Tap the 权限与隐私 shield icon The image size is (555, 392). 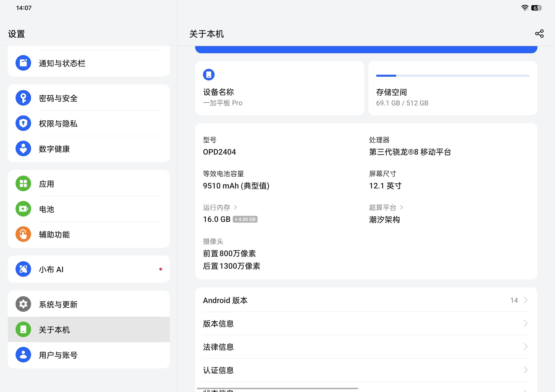23,123
